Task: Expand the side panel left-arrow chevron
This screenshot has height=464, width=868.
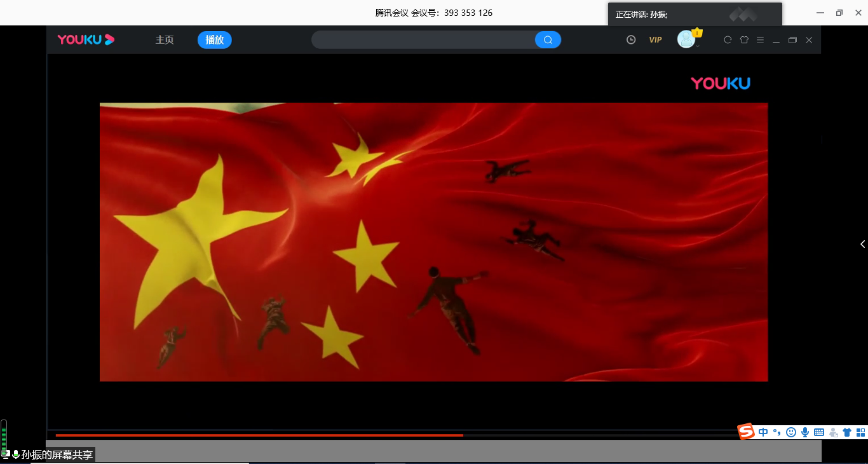Action: pyautogui.click(x=862, y=244)
